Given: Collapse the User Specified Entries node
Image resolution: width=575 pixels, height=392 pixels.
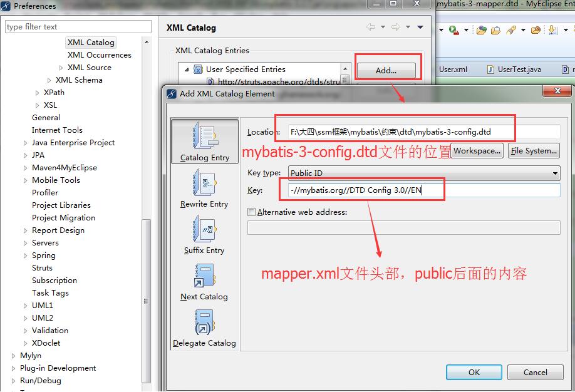Looking at the screenshot, I should coord(187,70).
